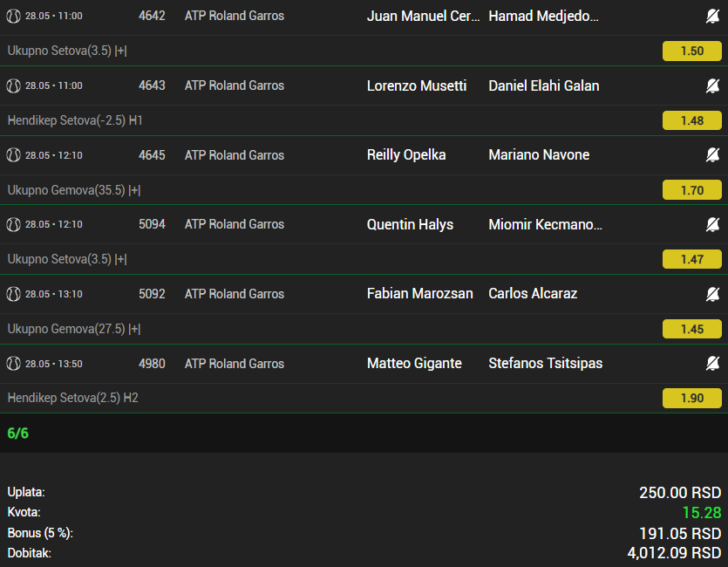Click the 1.47 odds button
Screen dimensions: 728x567
point(691,259)
